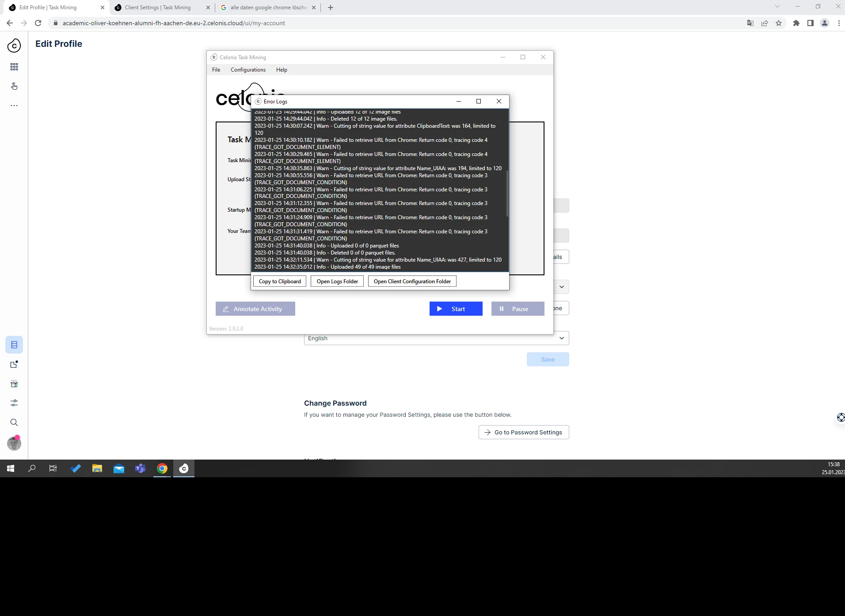845x616 pixels.
Task: Expand the partially hidden dropdown chevron above English
Action: (x=562, y=287)
